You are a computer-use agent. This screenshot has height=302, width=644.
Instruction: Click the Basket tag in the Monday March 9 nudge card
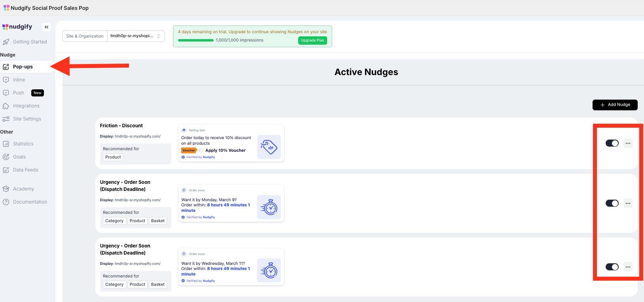(158, 221)
